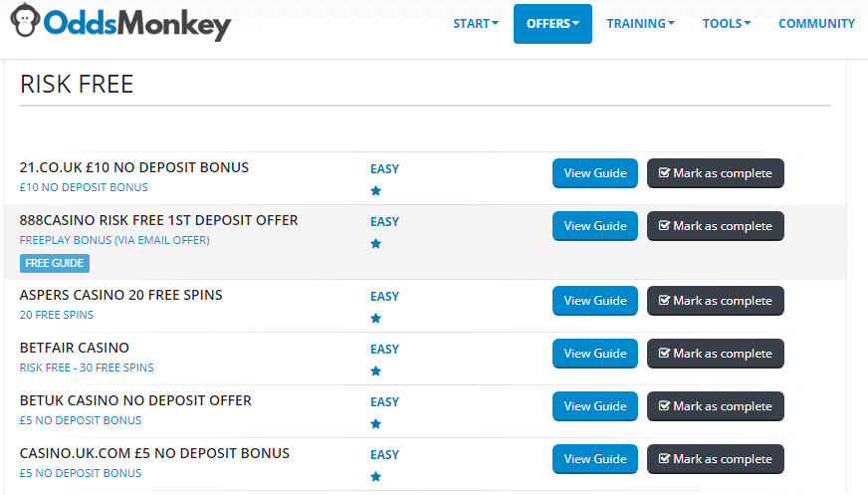Click the star rating for Betfair Casino
This screenshot has height=495, width=868.
pyautogui.click(x=376, y=371)
